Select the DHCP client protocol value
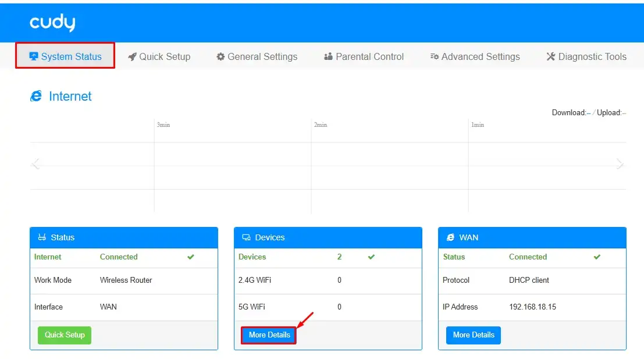644x359 pixels. [529, 280]
